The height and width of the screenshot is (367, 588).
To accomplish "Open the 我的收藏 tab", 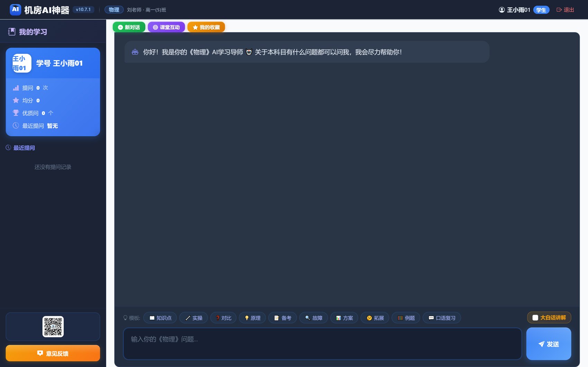I will pyautogui.click(x=206, y=27).
